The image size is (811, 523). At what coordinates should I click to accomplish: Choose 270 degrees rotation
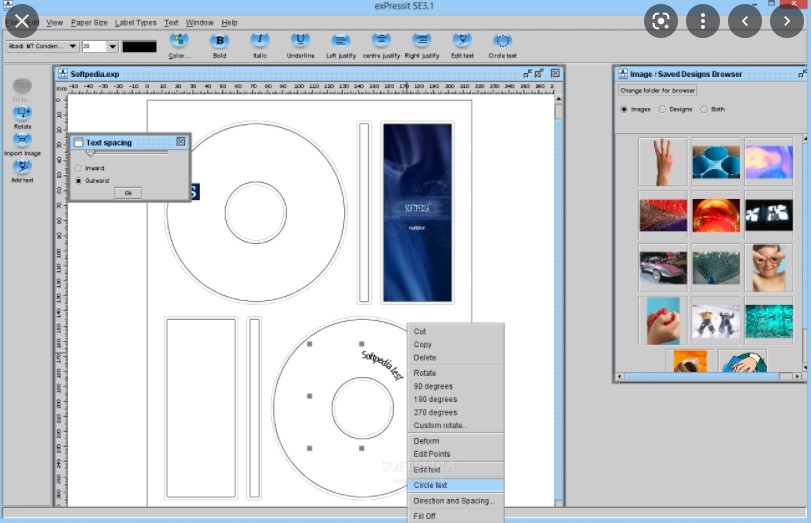[456, 412]
